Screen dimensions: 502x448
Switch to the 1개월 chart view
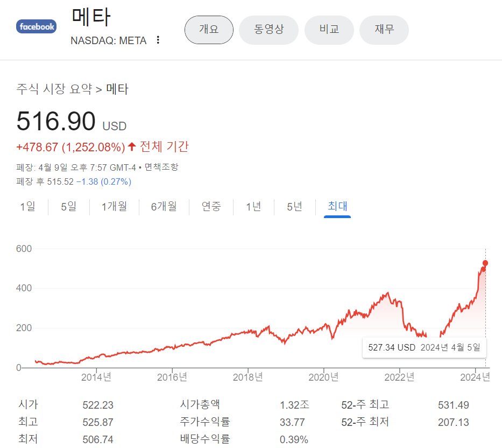(114, 206)
